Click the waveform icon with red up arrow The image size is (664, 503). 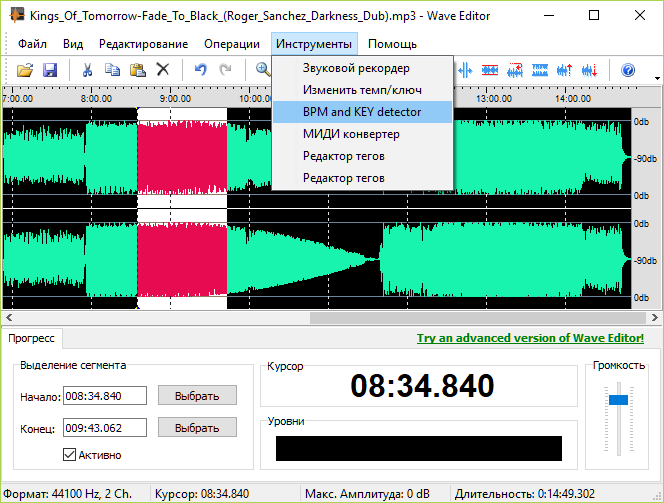(565, 70)
